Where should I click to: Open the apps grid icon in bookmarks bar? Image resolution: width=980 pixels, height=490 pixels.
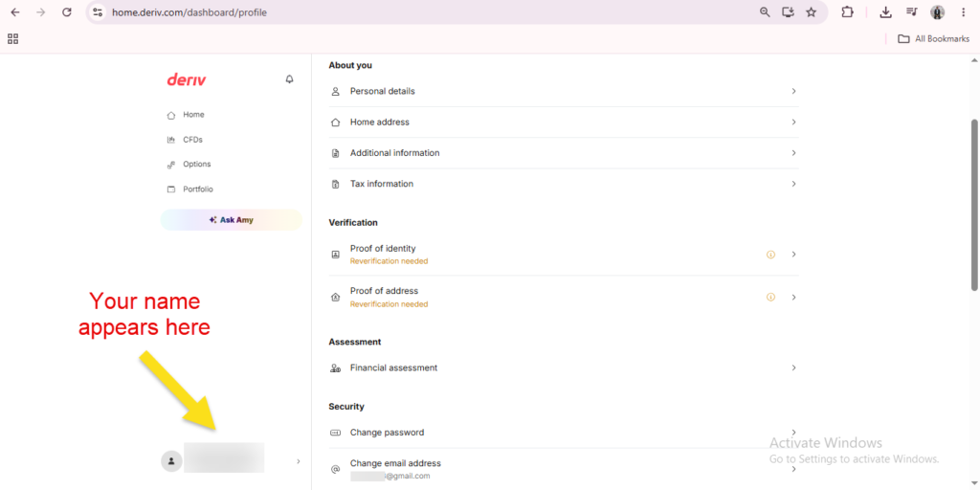point(13,38)
